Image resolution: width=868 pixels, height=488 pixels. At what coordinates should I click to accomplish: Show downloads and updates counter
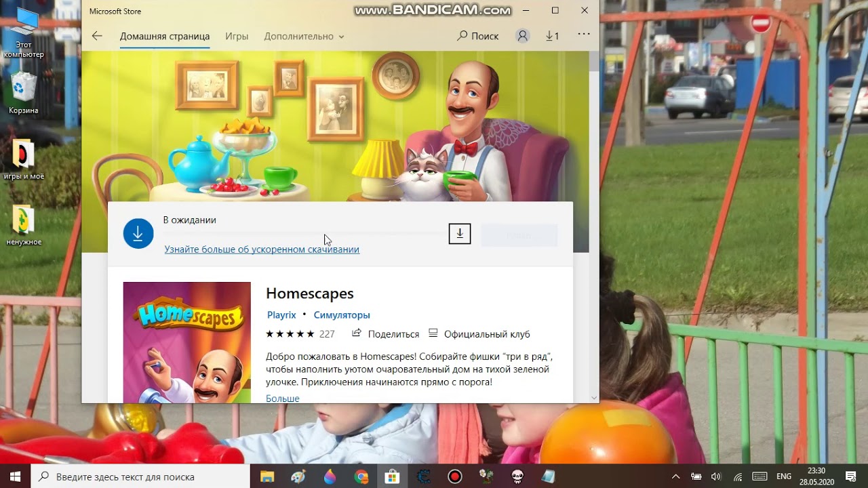click(x=552, y=36)
